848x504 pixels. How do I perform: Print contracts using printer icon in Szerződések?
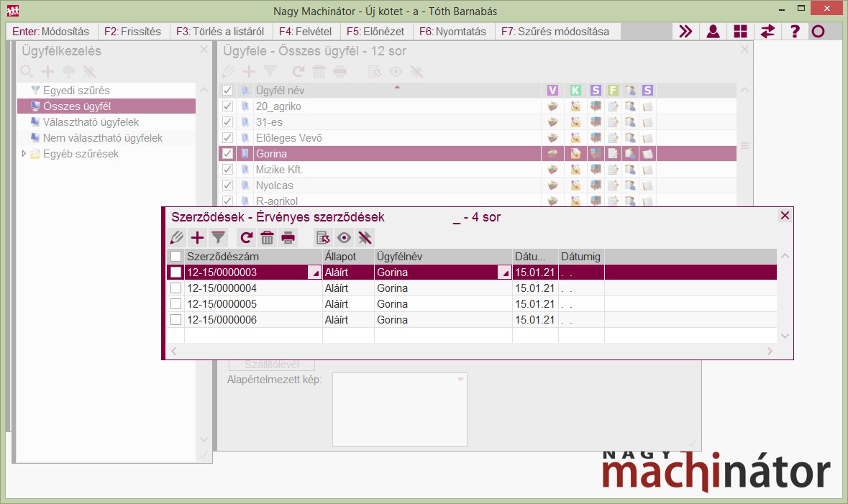click(288, 237)
